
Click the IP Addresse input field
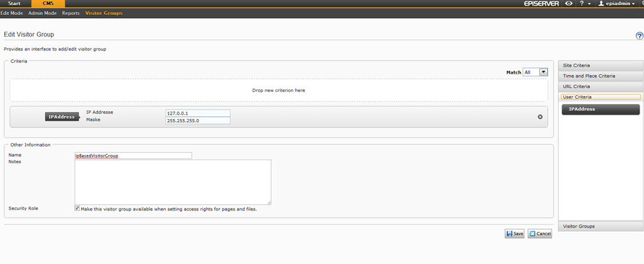pyautogui.click(x=197, y=113)
